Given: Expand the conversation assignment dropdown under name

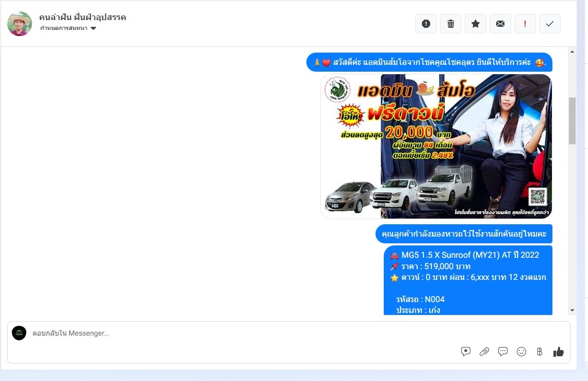Looking at the screenshot, I should pos(64,28).
